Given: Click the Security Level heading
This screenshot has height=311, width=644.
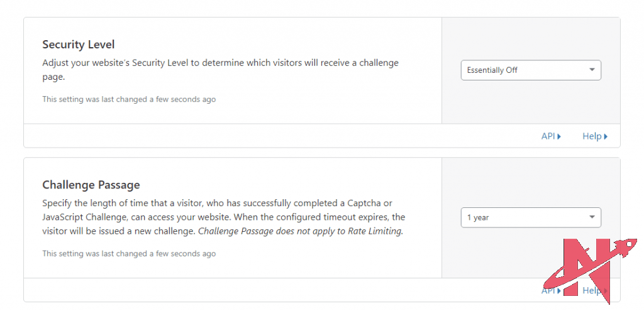Looking at the screenshot, I should [x=78, y=45].
